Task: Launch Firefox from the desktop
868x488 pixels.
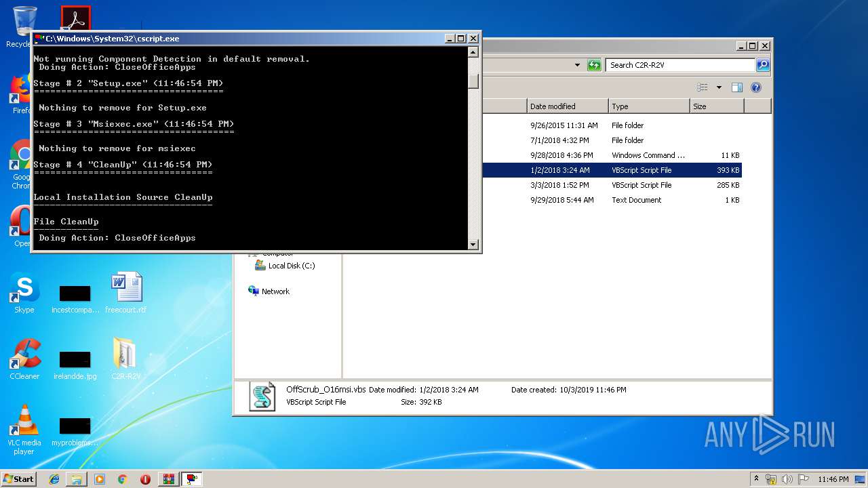Action: click(x=21, y=94)
